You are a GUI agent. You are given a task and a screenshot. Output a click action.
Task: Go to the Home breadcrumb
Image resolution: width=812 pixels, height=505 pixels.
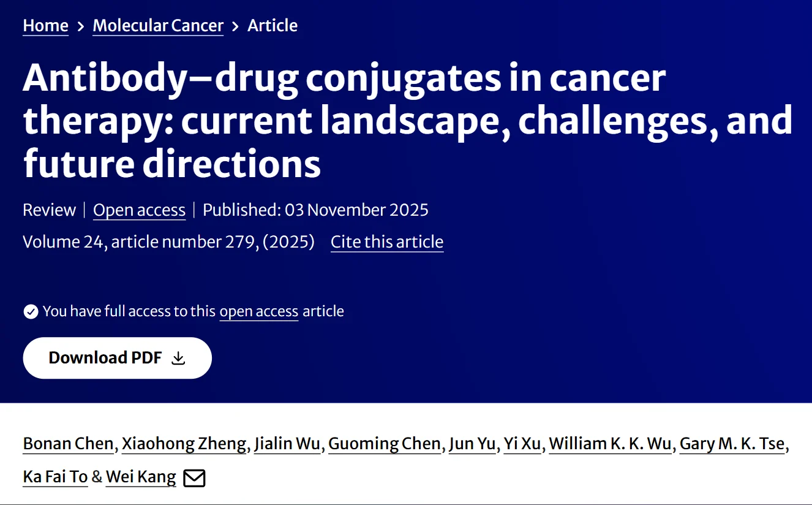pos(45,26)
